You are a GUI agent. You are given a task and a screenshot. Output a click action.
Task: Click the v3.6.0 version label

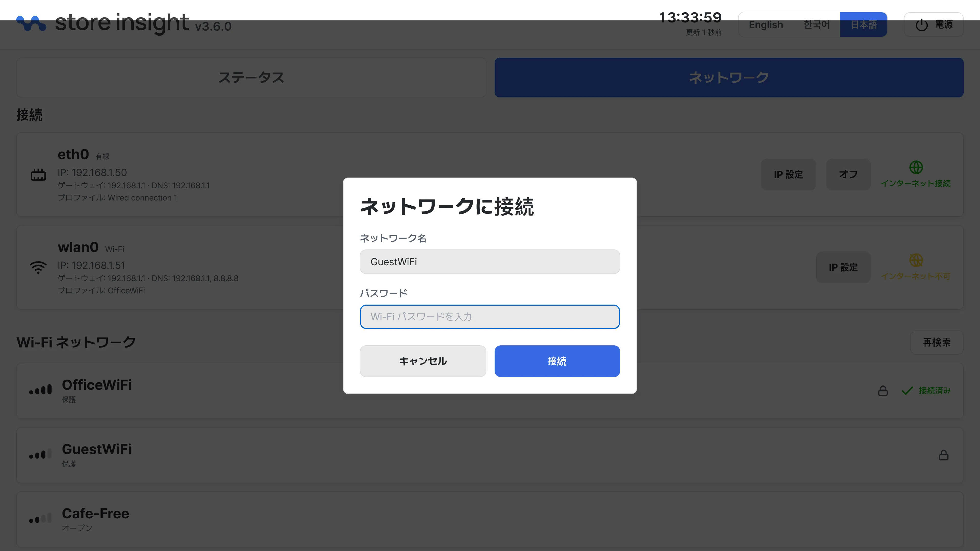pyautogui.click(x=213, y=27)
